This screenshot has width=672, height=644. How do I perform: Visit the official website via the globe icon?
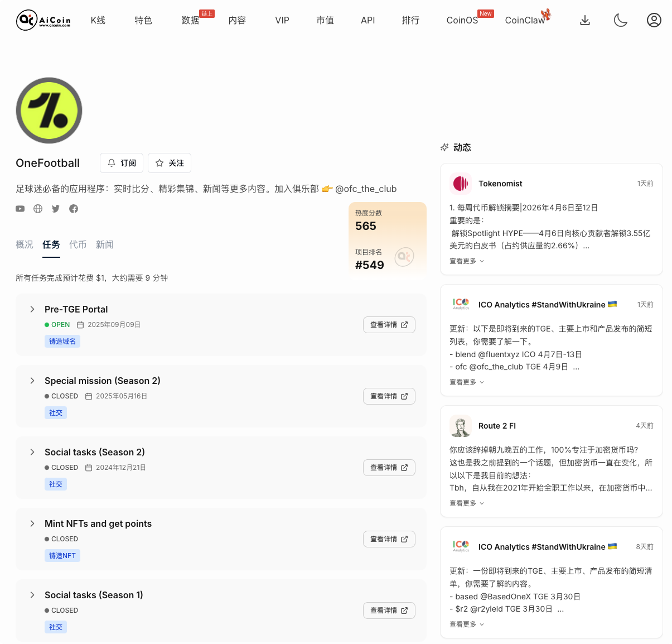point(38,208)
